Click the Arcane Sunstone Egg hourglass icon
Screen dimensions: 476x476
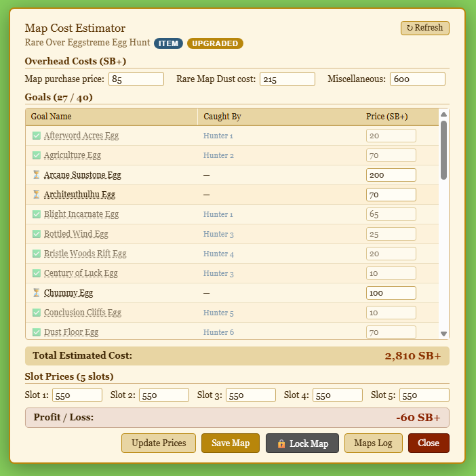pos(37,174)
